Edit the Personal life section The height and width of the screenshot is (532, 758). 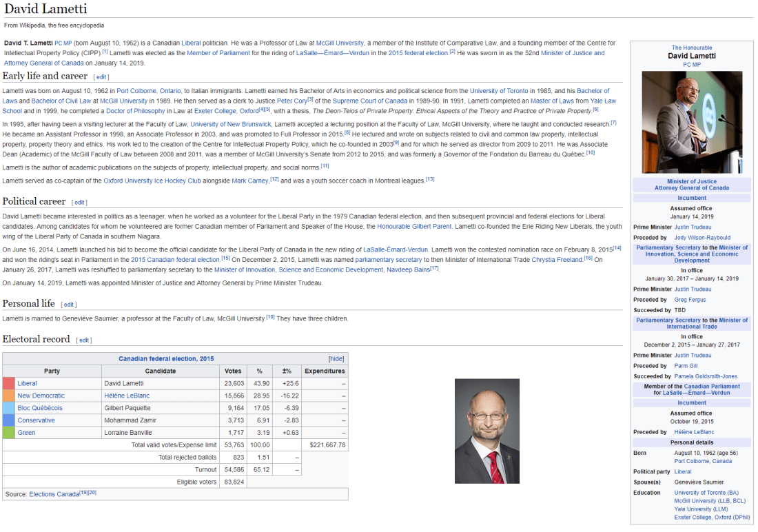tap(68, 303)
